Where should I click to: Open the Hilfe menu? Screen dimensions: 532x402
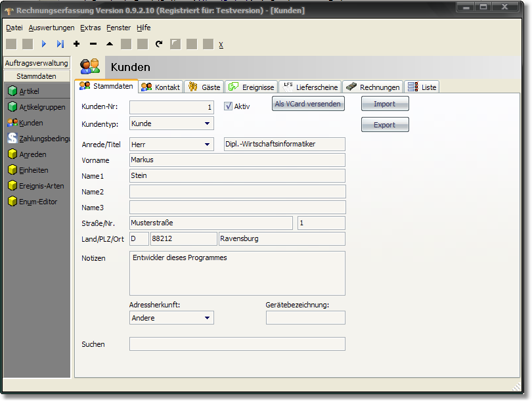click(144, 28)
